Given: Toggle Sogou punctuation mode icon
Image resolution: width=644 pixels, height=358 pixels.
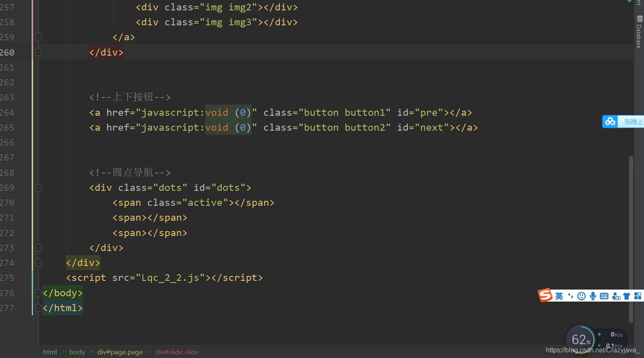Looking at the screenshot, I should pos(571,296).
